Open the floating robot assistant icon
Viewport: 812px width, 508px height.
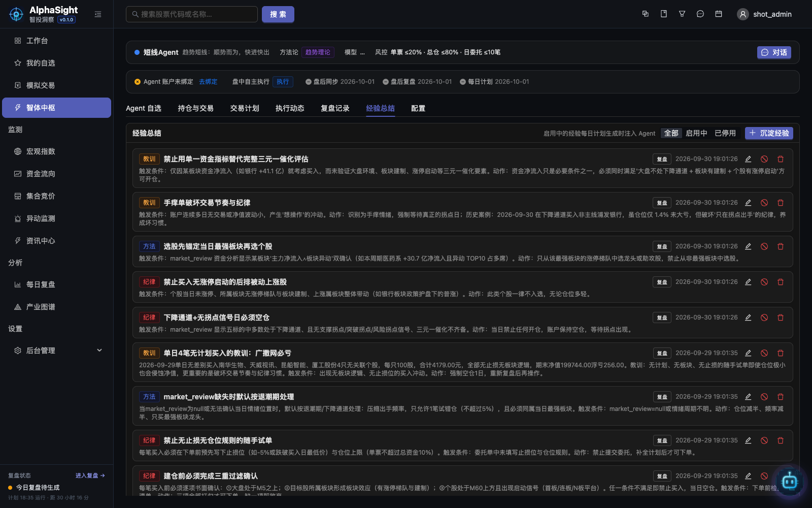click(790, 481)
